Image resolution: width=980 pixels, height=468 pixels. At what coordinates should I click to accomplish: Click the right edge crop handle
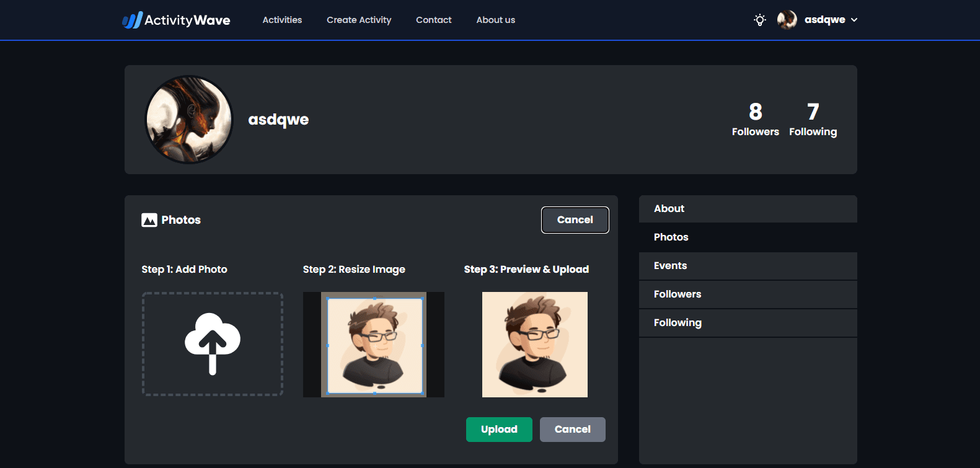click(x=422, y=345)
